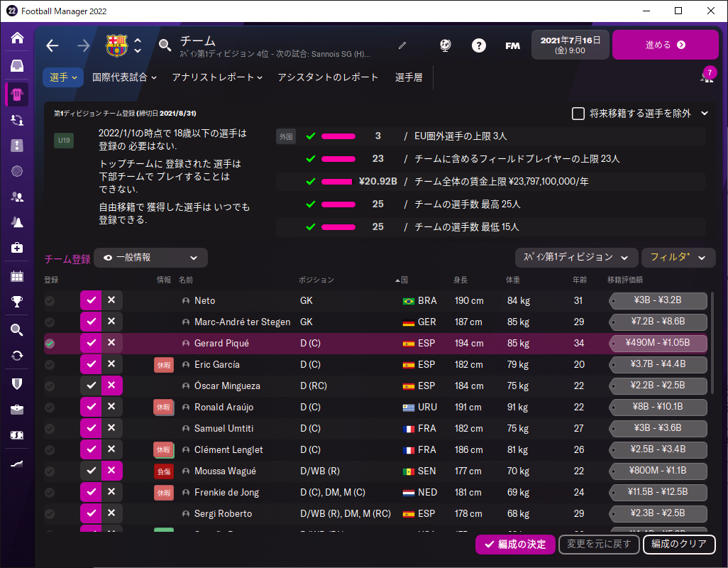The image size is (728, 568).
Task: Open the training cone icon in sidebar
Action: pyautogui.click(x=17, y=222)
